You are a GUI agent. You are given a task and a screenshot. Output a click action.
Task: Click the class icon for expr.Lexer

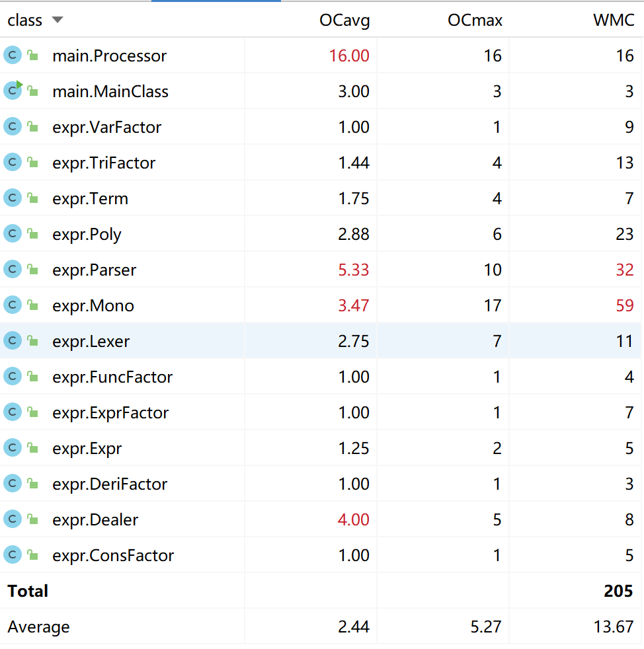(13, 340)
